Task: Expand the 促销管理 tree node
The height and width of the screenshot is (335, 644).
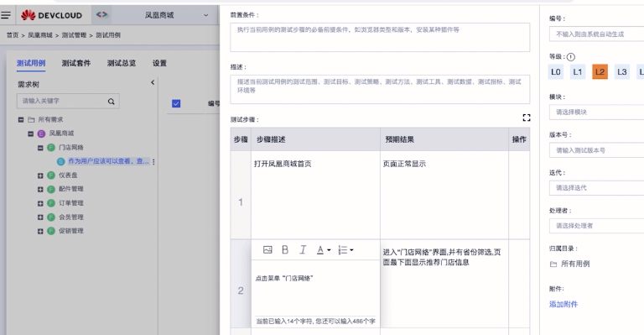Action: tap(40, 231)
